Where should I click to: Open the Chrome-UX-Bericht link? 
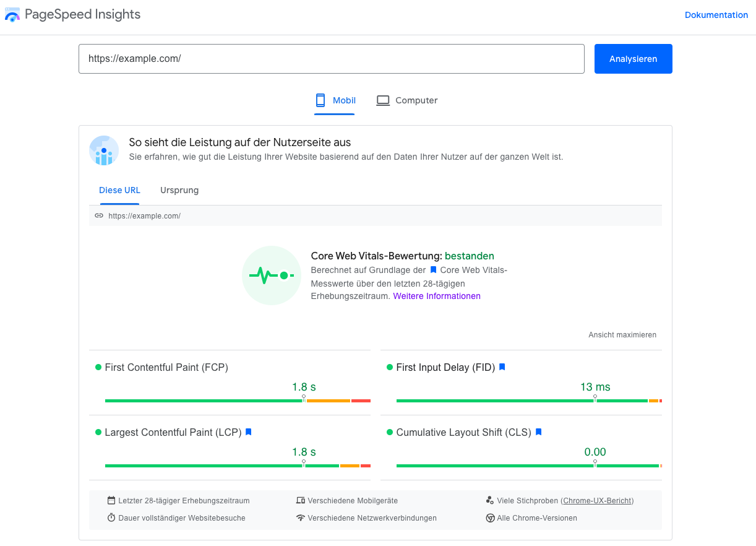pos(597,501)
